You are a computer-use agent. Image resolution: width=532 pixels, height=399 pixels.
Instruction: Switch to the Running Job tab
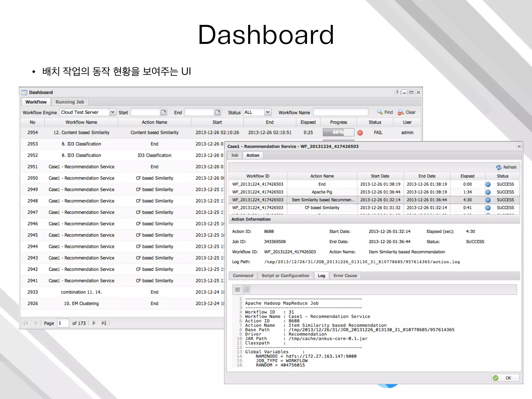[x=70, y=102]
